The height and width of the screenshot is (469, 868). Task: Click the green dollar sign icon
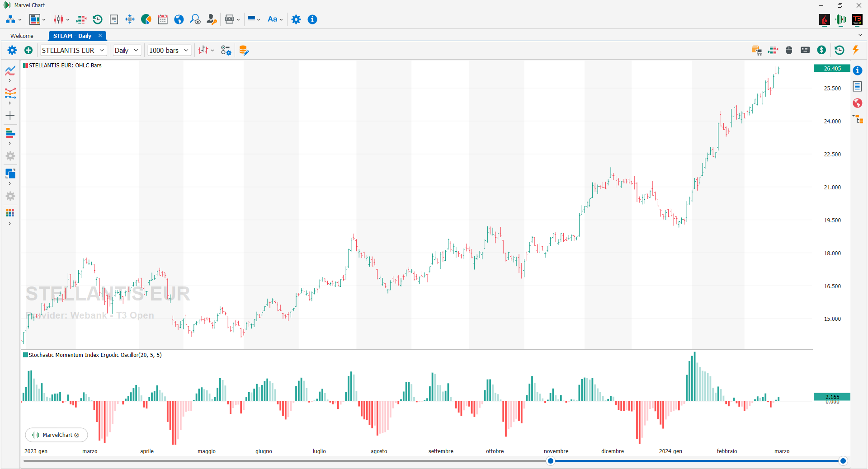(822, 50)
